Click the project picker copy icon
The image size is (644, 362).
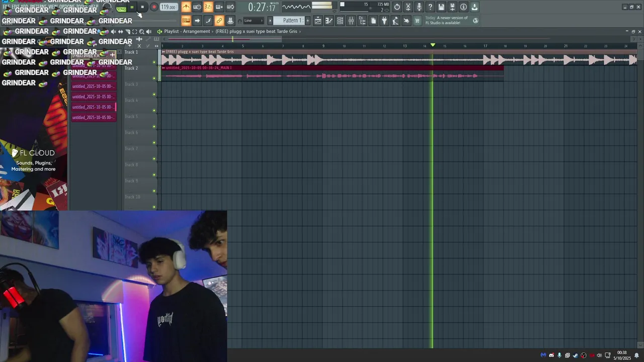(x=373, y=21)
